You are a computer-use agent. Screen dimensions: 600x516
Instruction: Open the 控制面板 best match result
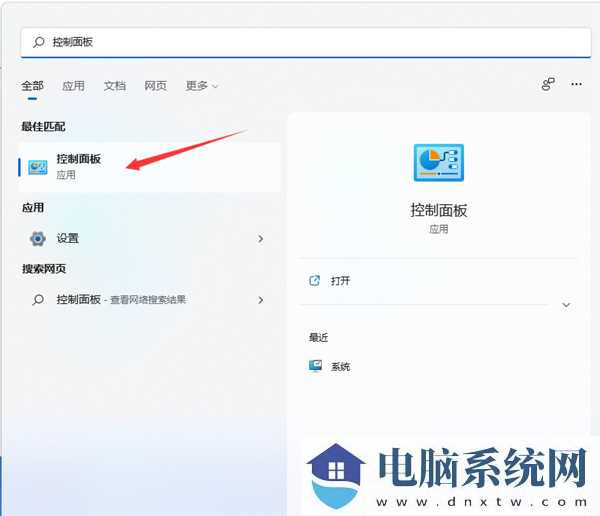click(x=149, y=167)
